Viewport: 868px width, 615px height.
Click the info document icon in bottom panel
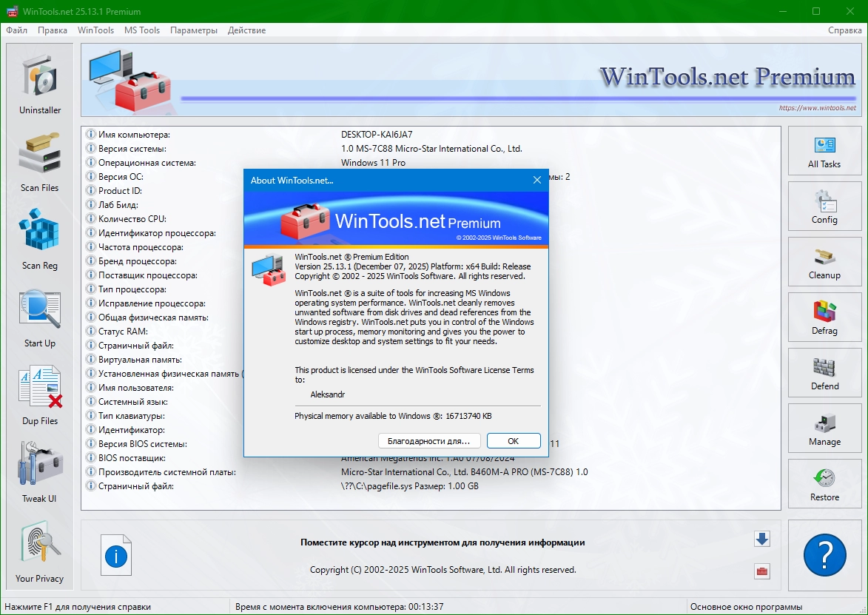pyautogui.click(x=116, y=555)
